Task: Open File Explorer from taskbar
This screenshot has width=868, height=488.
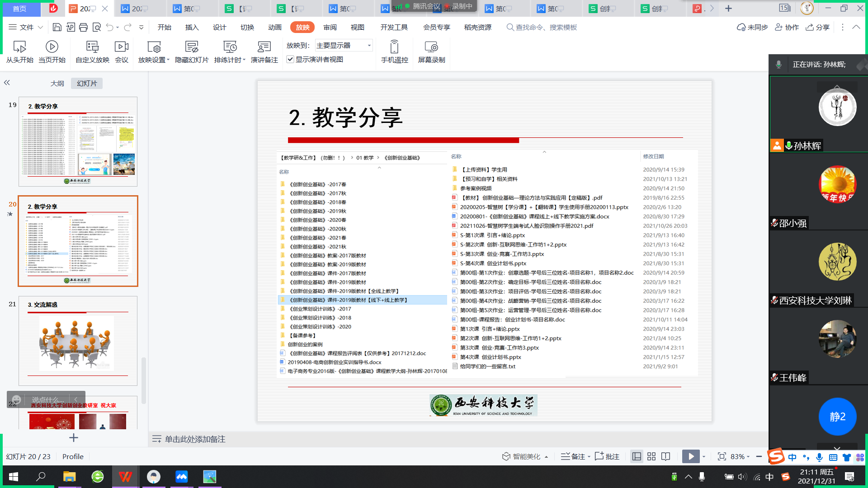Action: [x=69, y=477]
